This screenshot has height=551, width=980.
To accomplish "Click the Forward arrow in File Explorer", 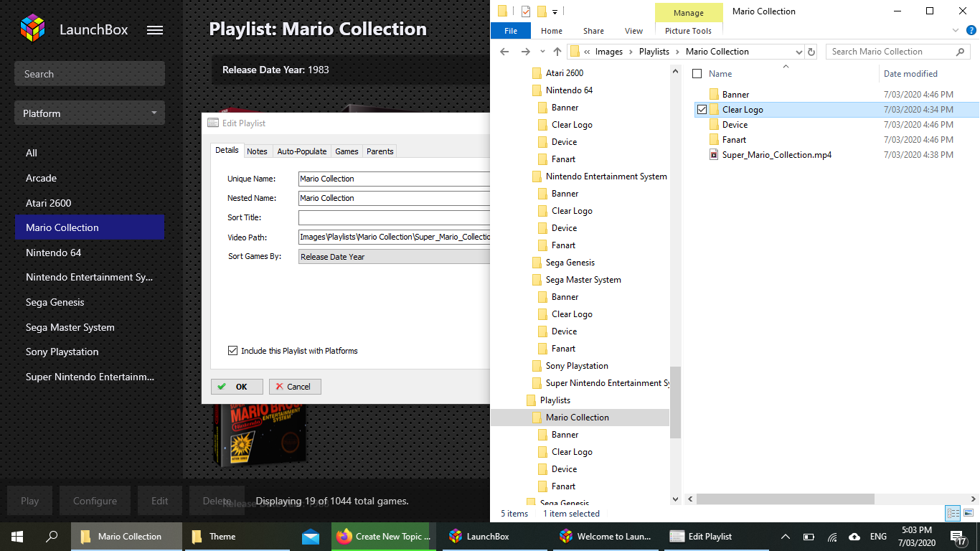I will 526,52.
